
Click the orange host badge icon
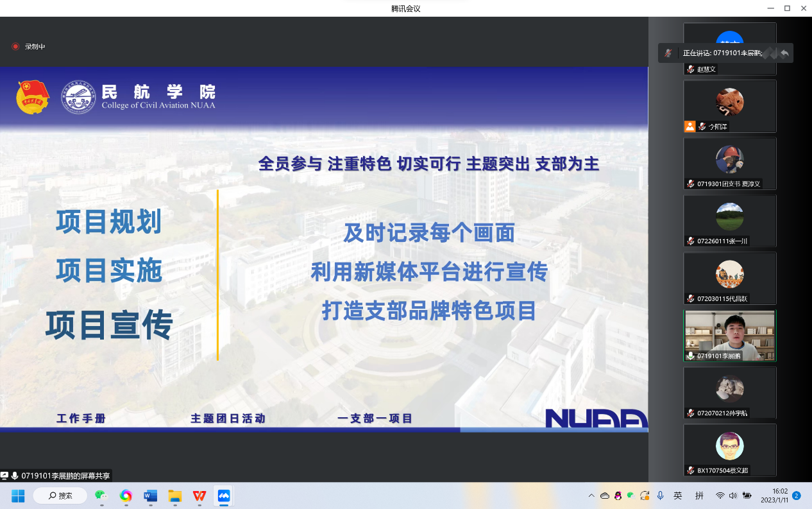(x=689, y=126)
